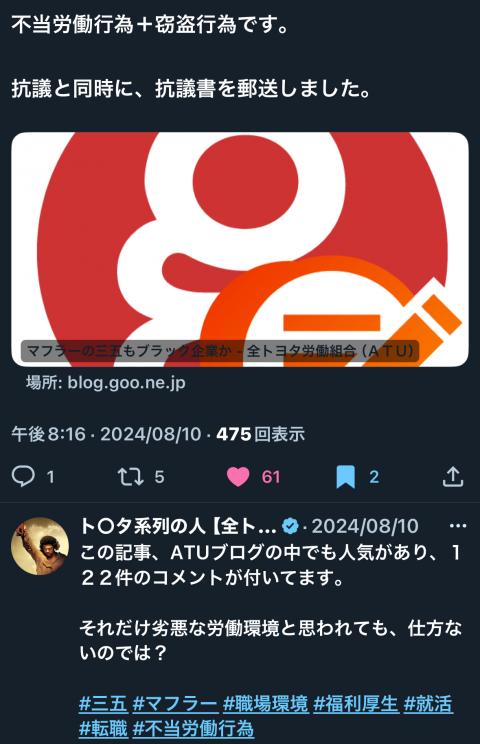The width and height of the screenshot is (480, 744).
Task: Tap the blue verified badge
Action: 290,526
